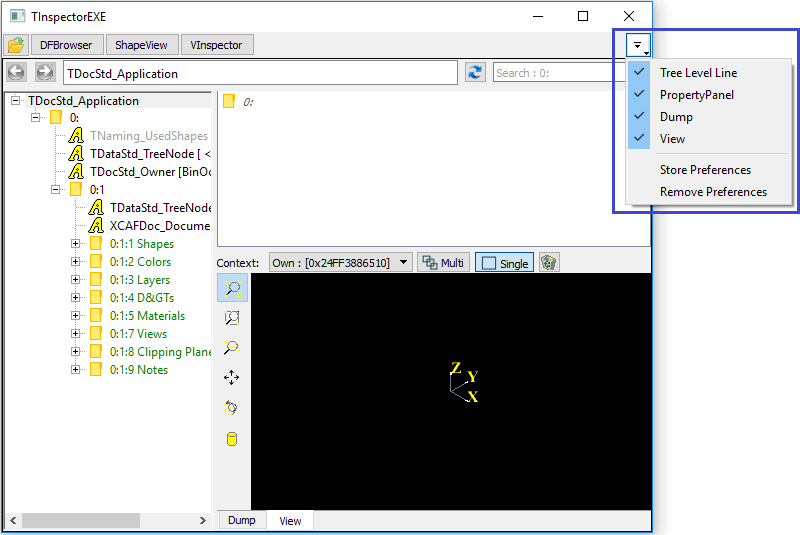Choose Store Preferences from the menu
This screenshot has width=800, height=535.
coord(705,170)
